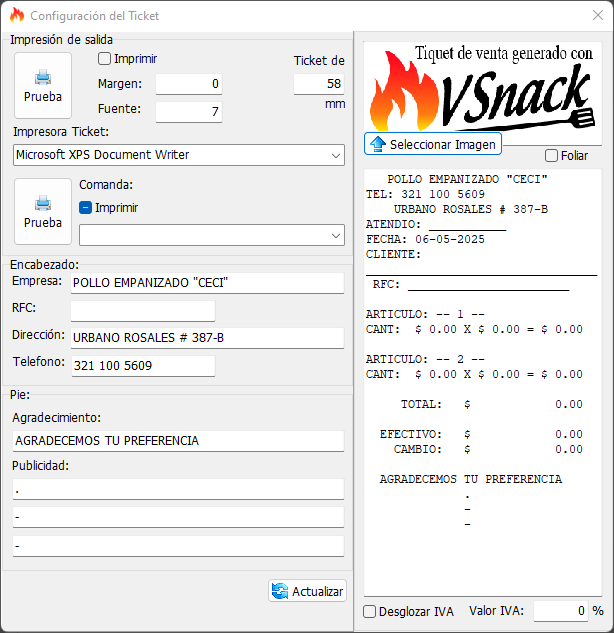
Task: Click the Ticket de width field
Action: pyautogui.click(x=319, y=84)
